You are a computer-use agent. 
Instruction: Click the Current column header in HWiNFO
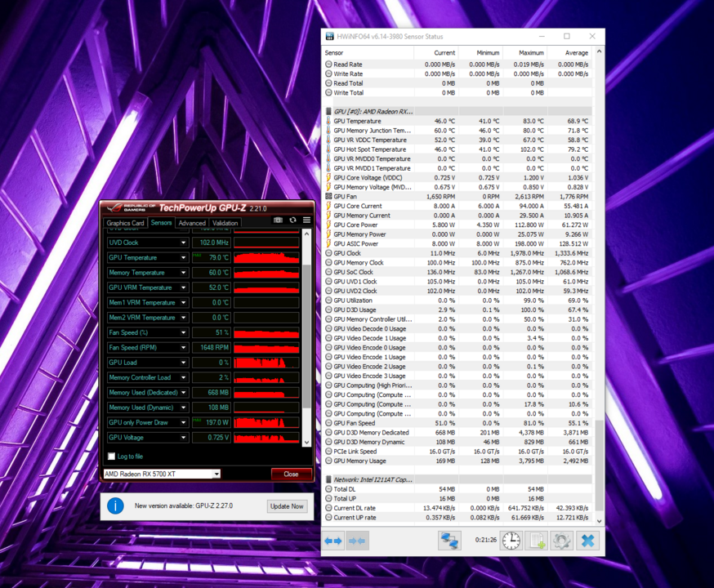pos(436,53)
